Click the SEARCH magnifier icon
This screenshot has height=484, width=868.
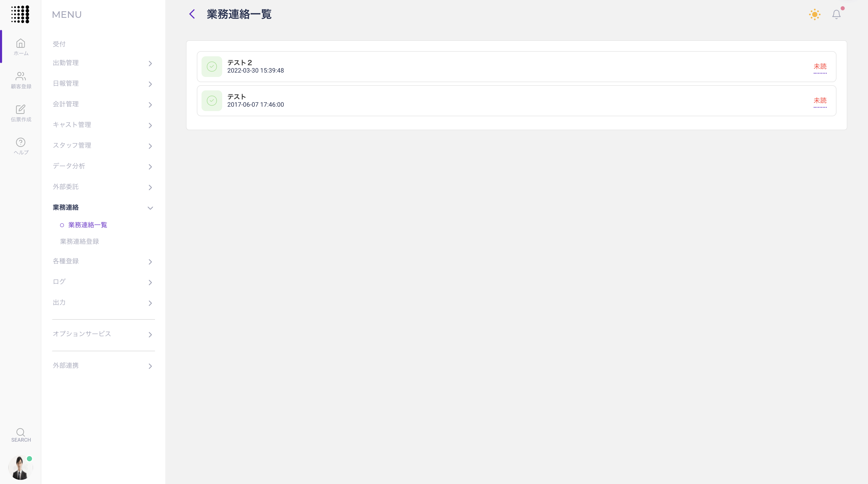[21, 434]
